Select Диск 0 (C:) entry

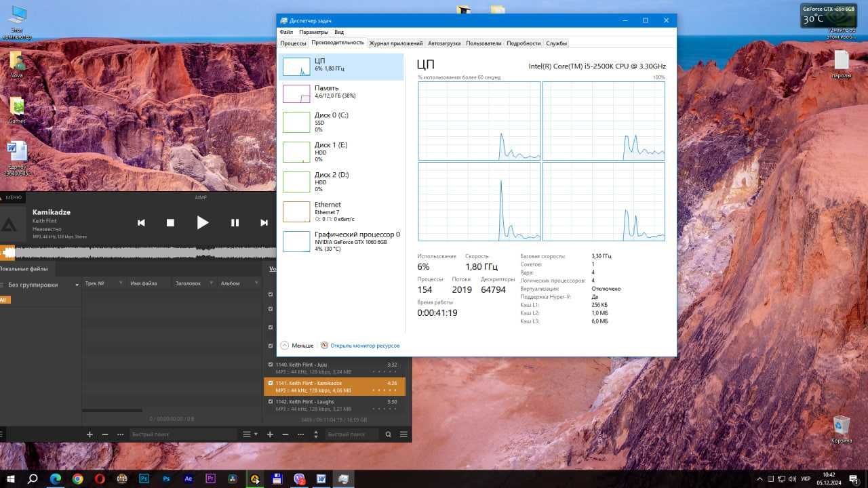pos(342,122)
